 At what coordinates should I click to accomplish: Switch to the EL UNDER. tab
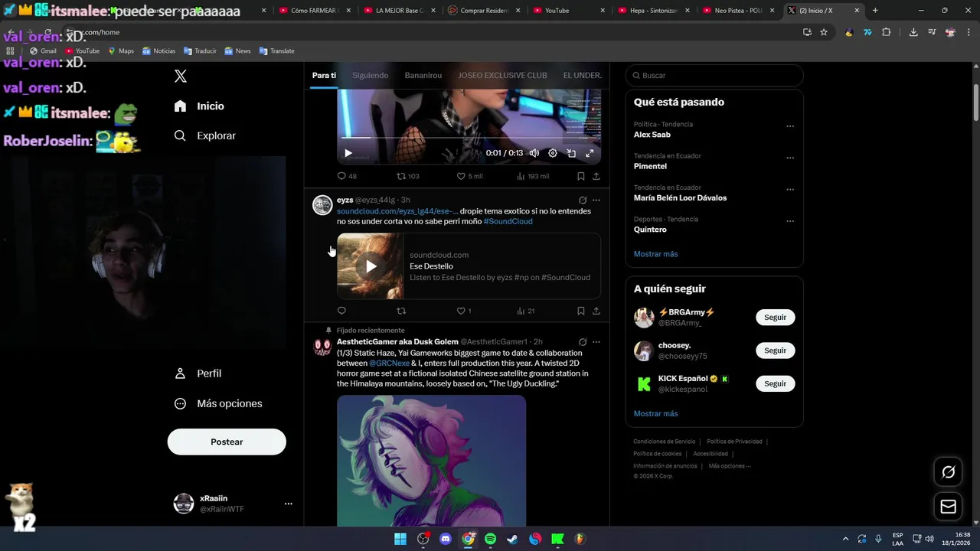[x=583, y=75]
